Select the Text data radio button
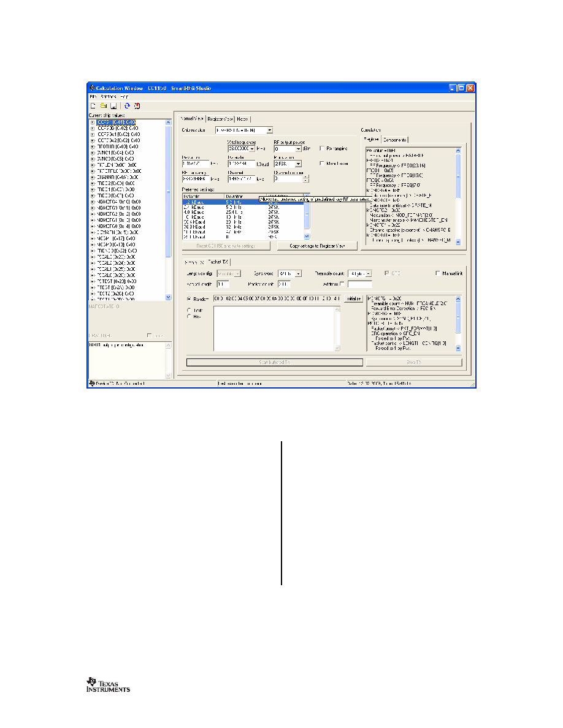Screen dimensions: 563x728 (189, 310)
